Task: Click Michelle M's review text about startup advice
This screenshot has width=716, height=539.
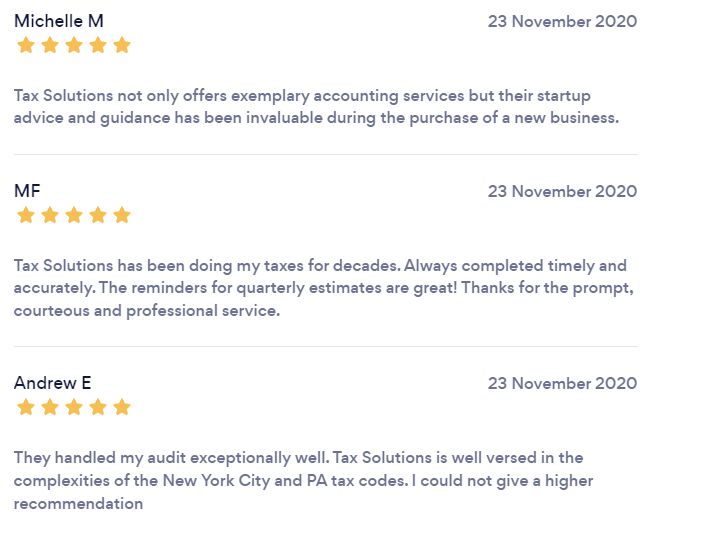Action: [316, 106]
